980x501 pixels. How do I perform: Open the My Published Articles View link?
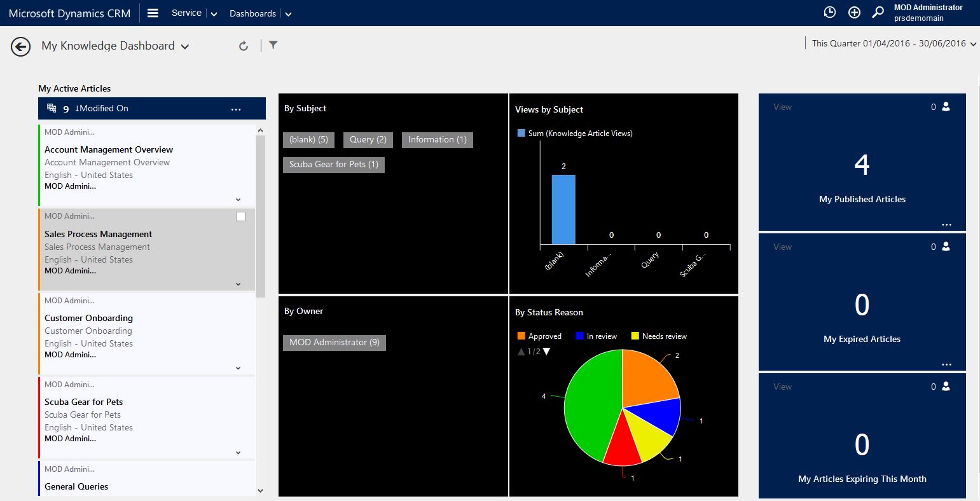coord(782,107)
